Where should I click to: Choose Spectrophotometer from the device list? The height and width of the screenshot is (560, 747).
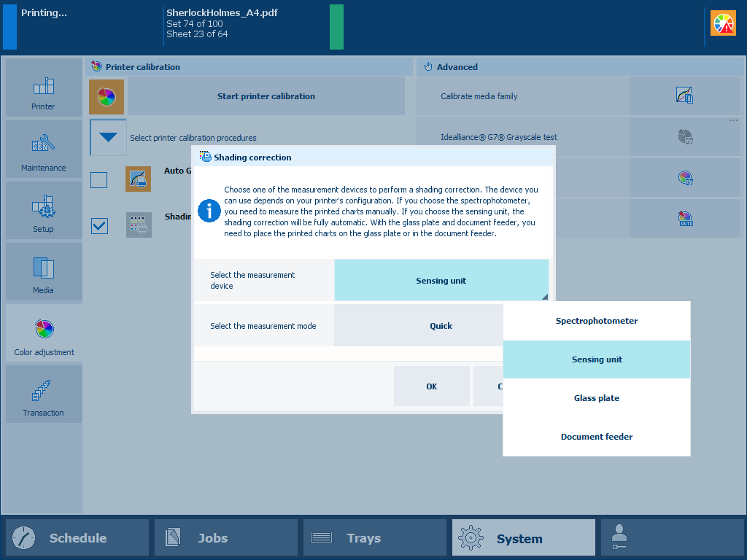tap(596, 321)
